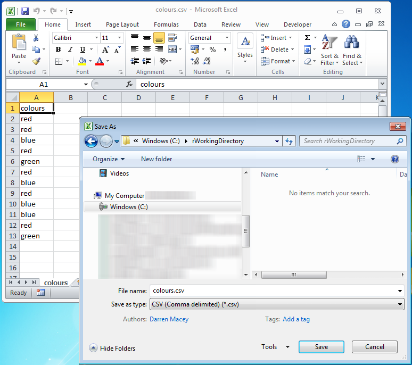Screen dimensions: 412x365
Task: Click the Increase Font Size icon
Action: point(105,50)
